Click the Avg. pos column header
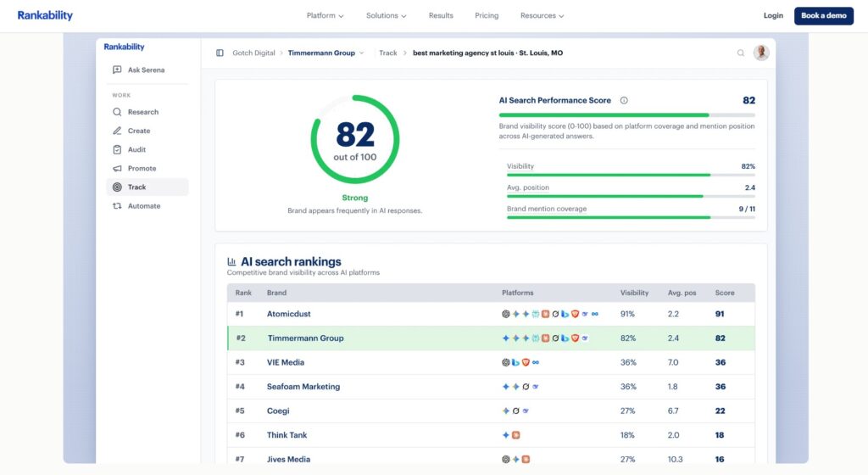The width and height of the screenshot is (868, 475). pyautogui.click(x=682, y=293)
